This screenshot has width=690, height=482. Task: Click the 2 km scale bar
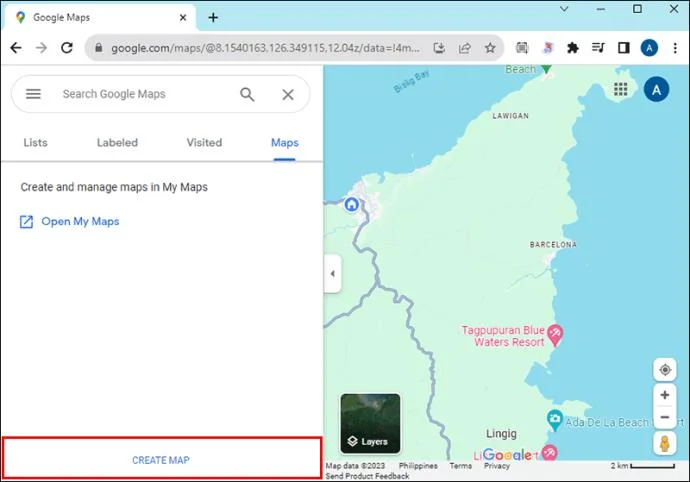click(643, 466)
